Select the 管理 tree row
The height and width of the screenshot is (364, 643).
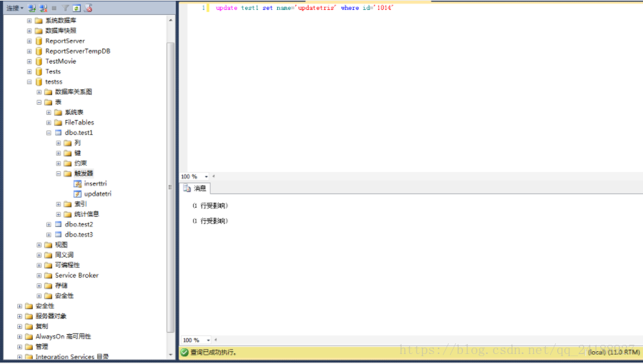coord(42,347)
